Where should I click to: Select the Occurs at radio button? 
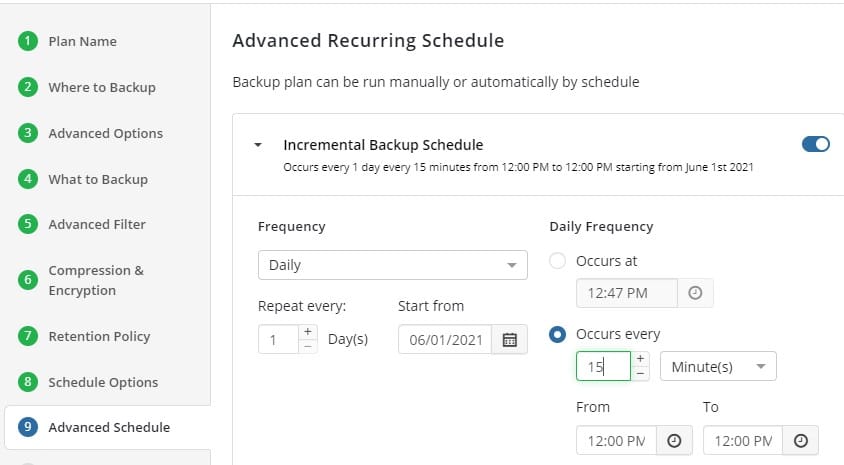click(x=557, y=261)
